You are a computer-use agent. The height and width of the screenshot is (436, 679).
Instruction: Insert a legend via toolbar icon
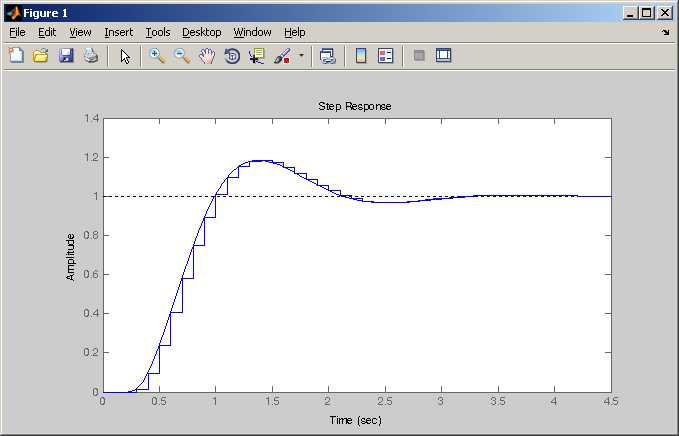(385, 55)
